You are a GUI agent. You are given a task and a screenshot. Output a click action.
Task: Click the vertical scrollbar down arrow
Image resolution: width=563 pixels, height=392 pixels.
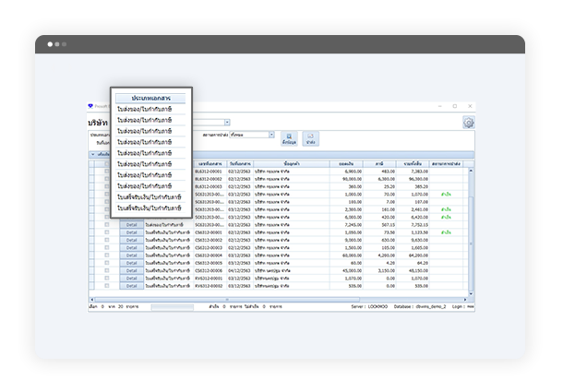(x=471, y=294)
